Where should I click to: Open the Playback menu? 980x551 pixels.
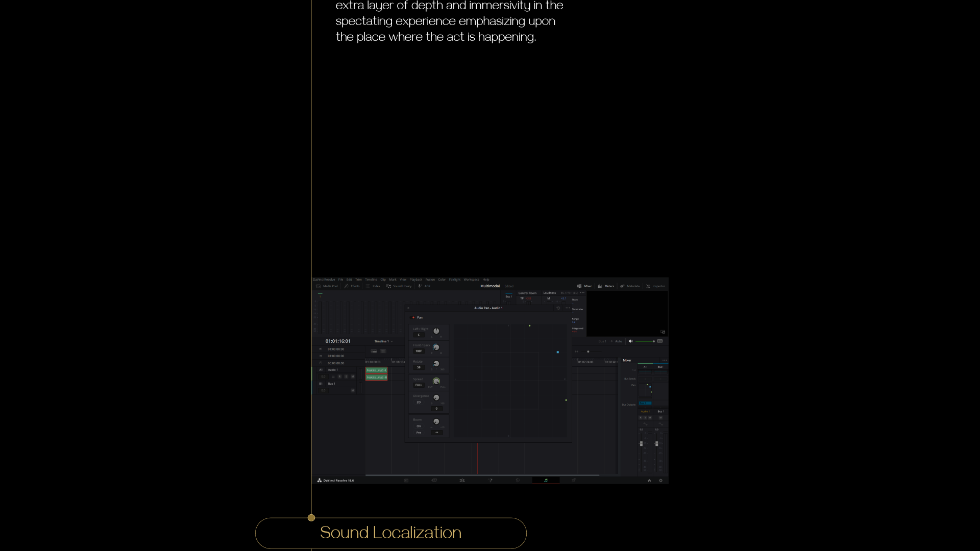[x=416, y=280]
